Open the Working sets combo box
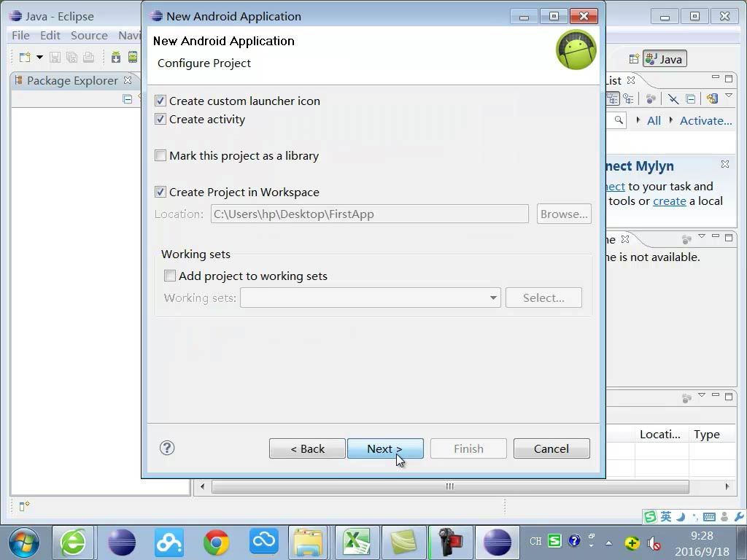The width and height of the screenshot is (747, 560). coord(370,297)
